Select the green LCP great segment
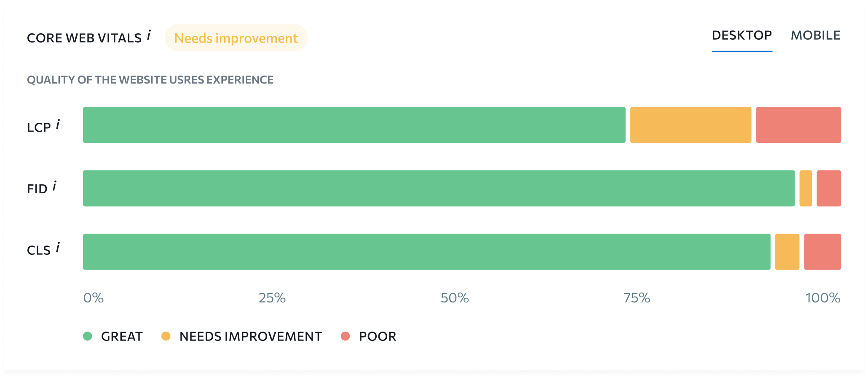Screen dimensions: 868x378 point(354,125)
